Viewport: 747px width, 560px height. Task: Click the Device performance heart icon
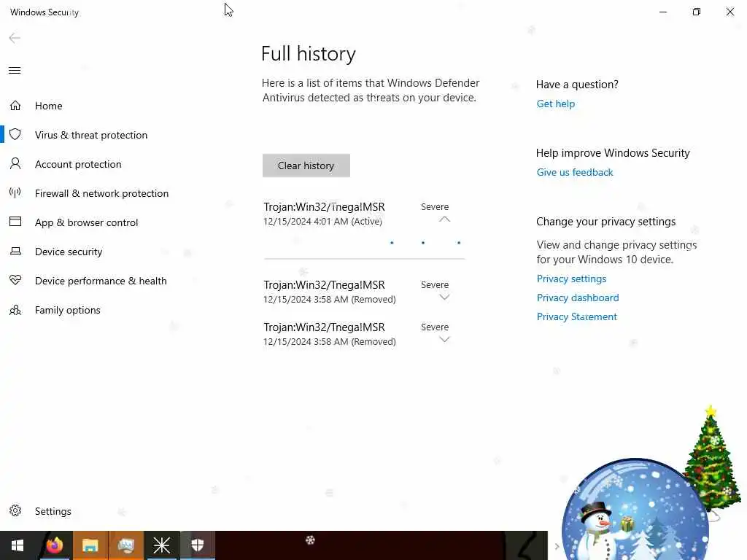click(x=15, y=281)
